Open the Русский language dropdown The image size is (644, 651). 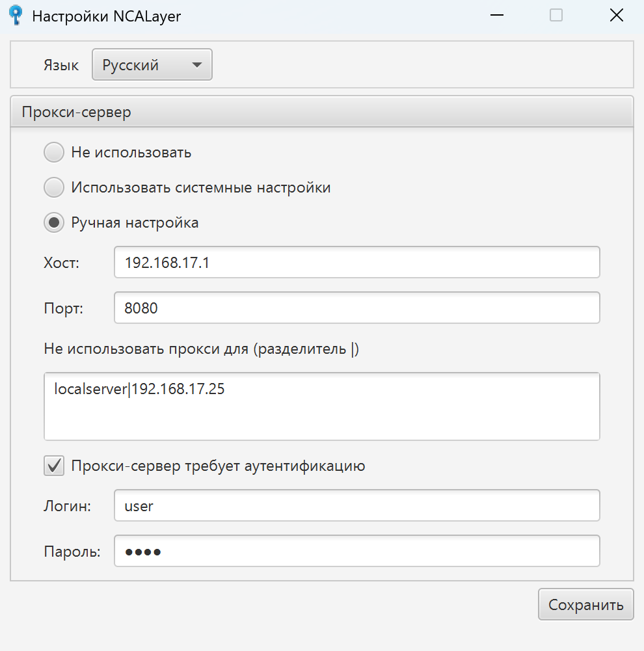tap(152, 65)
